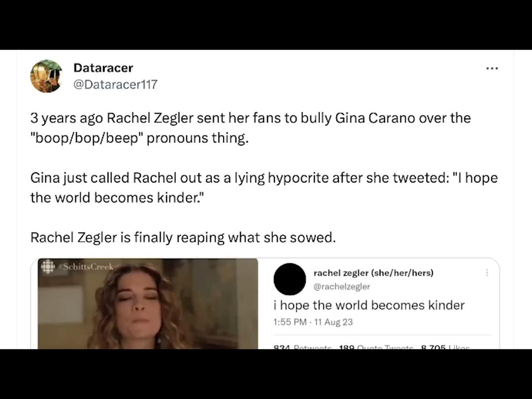
Task: Open the Dataracer profile avatar
Action: click(46, 76)
